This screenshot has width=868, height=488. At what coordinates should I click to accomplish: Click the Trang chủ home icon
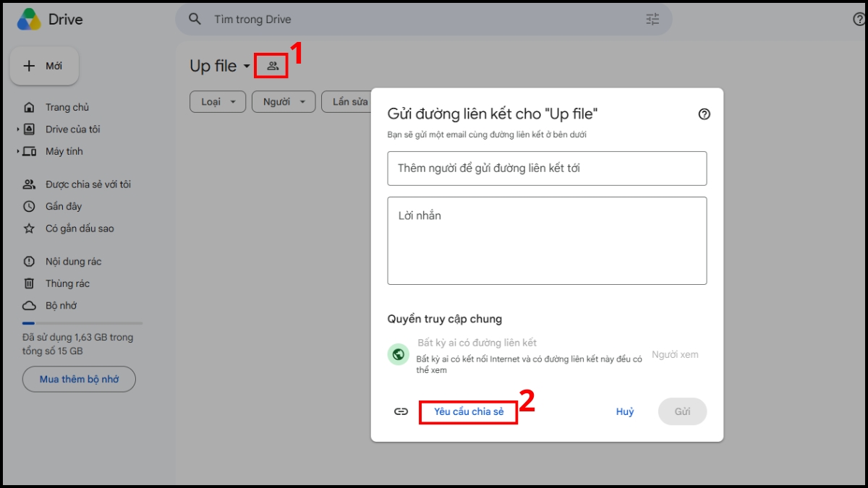tap(29, 107)
